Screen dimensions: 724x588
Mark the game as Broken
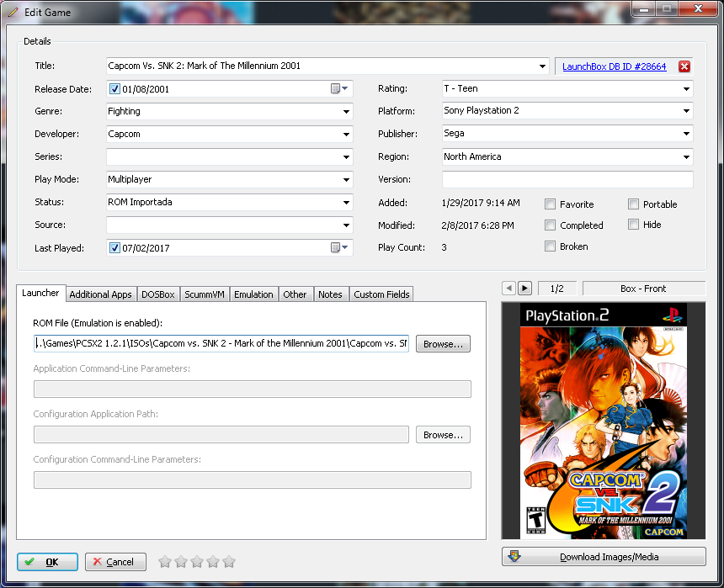tap(550, 246)
